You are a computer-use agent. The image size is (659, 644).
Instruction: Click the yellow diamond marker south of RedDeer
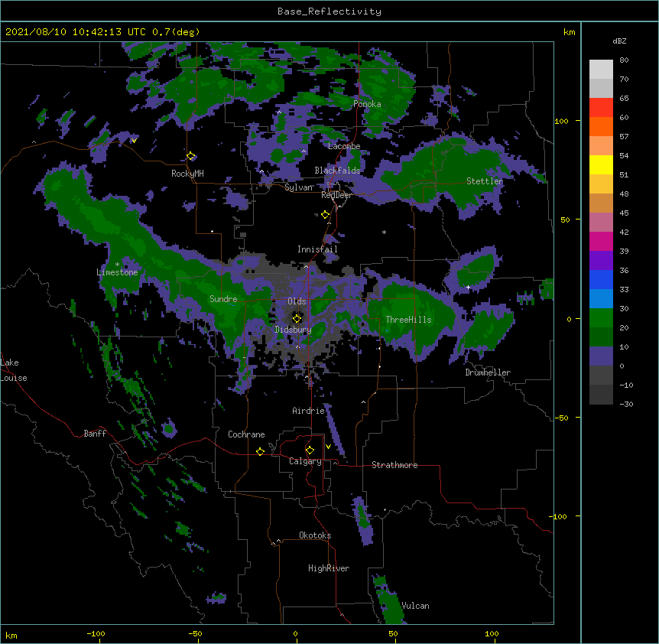(326, 215)
